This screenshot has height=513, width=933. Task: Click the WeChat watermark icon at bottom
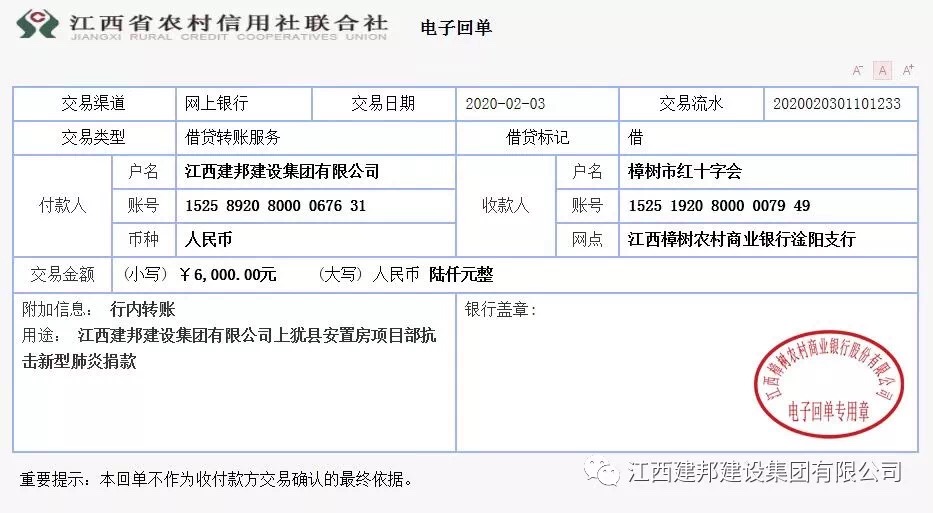[602, 471]
